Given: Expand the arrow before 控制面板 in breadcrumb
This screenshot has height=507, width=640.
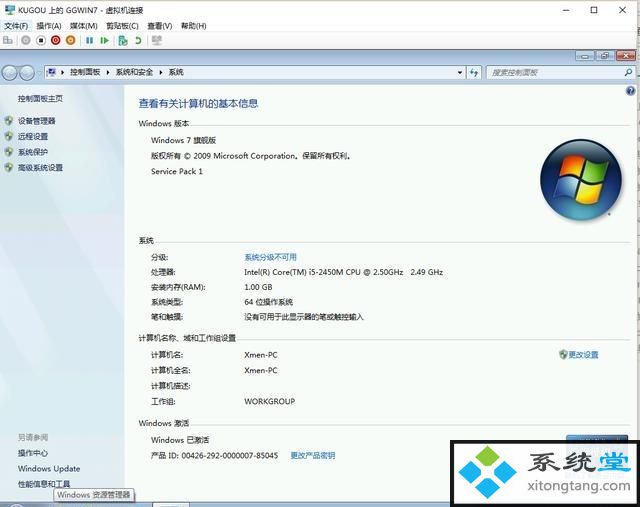Looking at the screenshot, I should [62, 72].
